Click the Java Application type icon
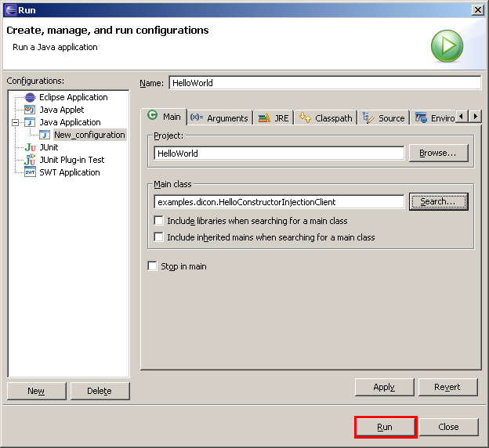 coord(31,122)
